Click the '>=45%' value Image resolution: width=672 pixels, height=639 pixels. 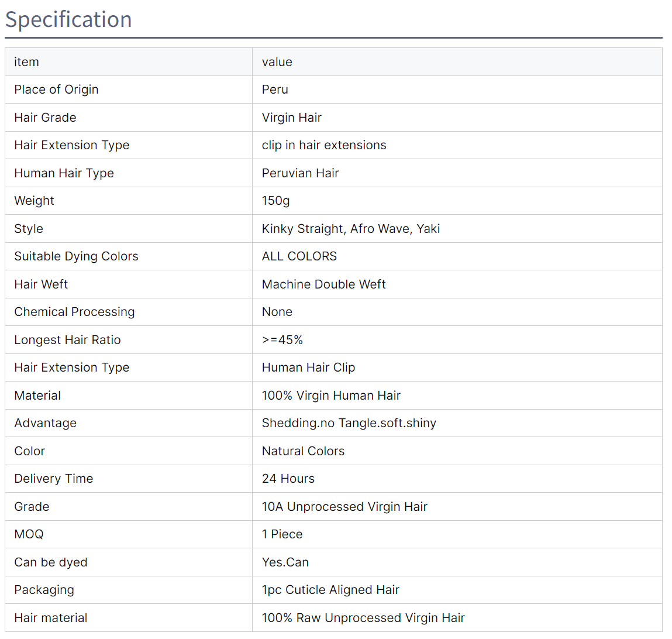(x=282, y=339)
